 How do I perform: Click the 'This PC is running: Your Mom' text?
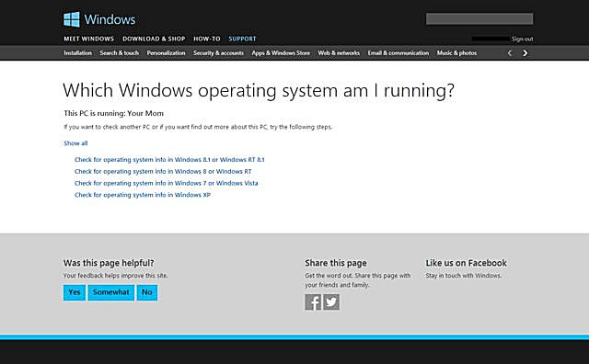pyautogui.click(x=113, y=113)
